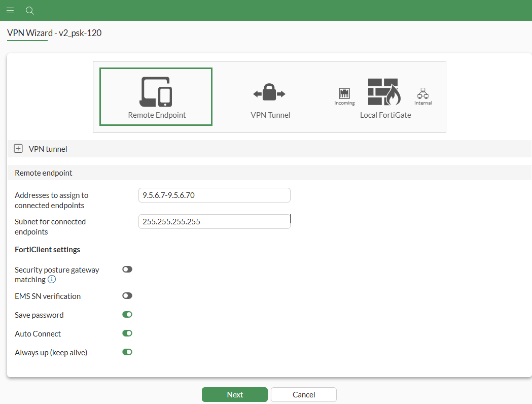
Task: Select the Remote Endpoint diagram stage
Action: [156, 96]
